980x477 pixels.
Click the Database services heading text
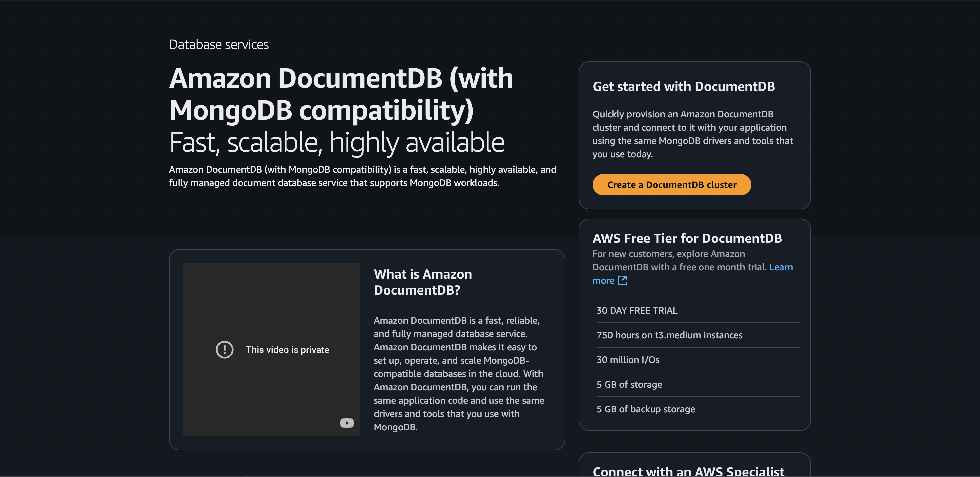pyautogui.click(x=219, y=45)
